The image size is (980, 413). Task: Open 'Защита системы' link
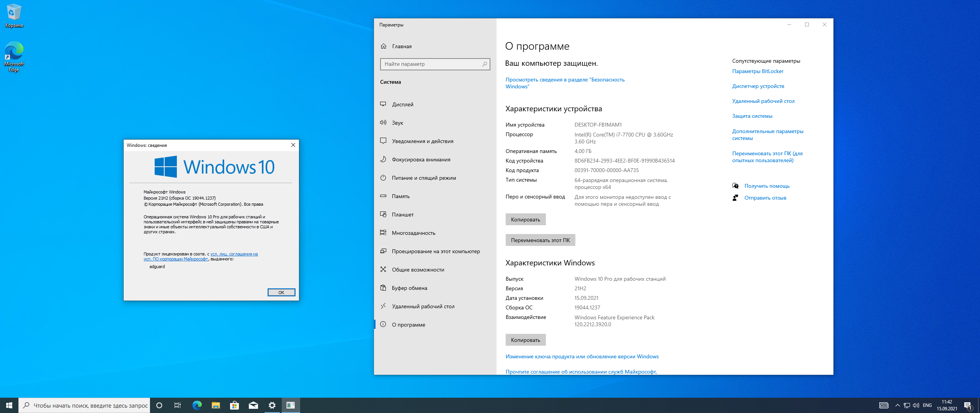click(752, 116)
